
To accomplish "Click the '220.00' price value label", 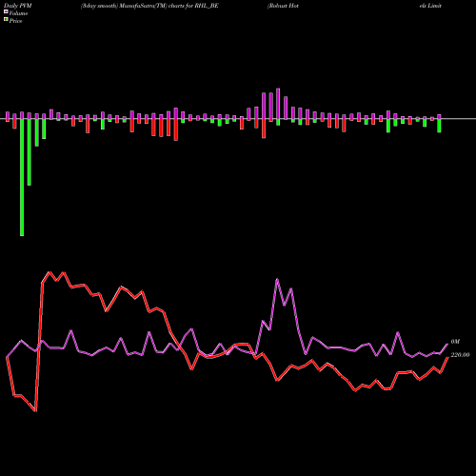I will [460, 355].
